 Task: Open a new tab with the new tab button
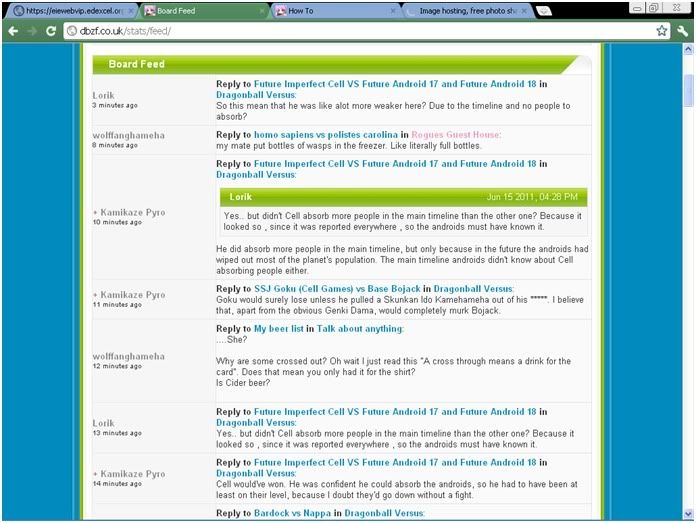(x=543, y=11)
